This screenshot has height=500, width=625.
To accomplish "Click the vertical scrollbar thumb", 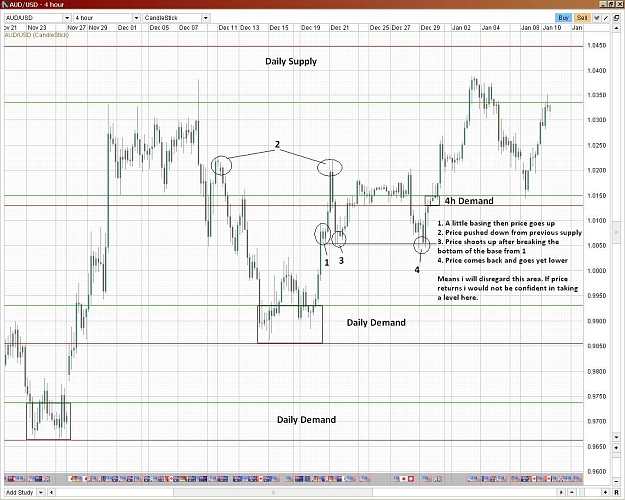I will coord(616,232).
